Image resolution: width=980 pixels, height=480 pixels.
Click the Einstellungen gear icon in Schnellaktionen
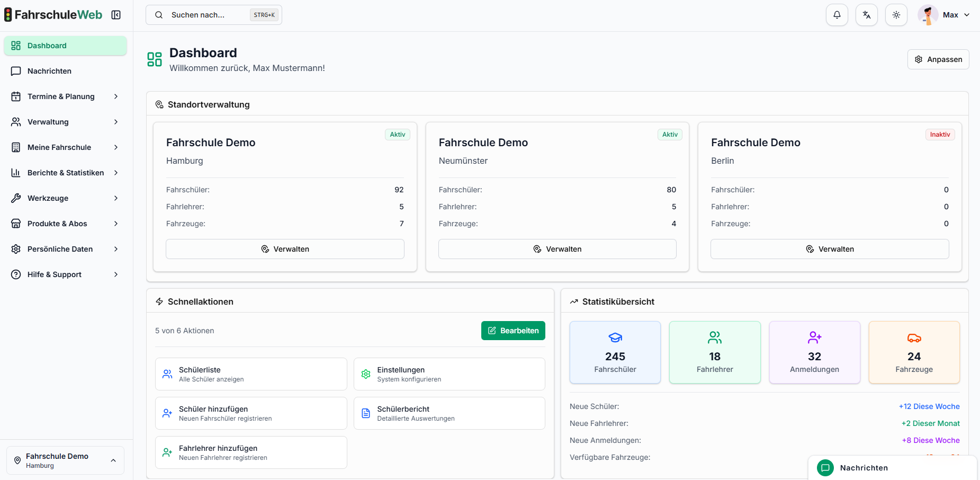[x=365, y=374]
